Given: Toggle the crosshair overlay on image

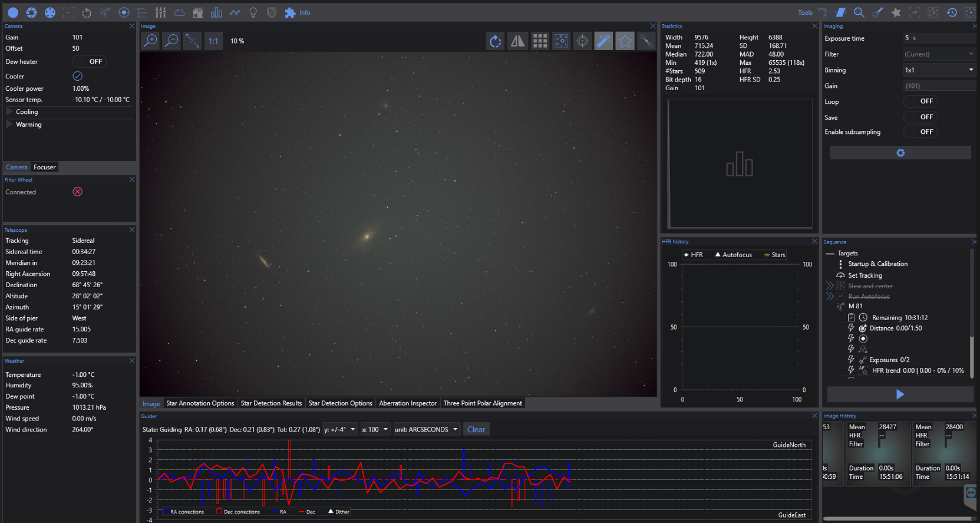Looking at the screenshot, I should click(x=582, y=41).
